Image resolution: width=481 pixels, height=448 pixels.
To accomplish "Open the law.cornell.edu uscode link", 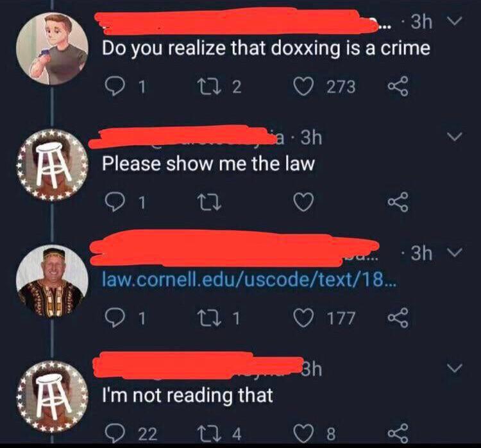I will [x=249, y=279].
